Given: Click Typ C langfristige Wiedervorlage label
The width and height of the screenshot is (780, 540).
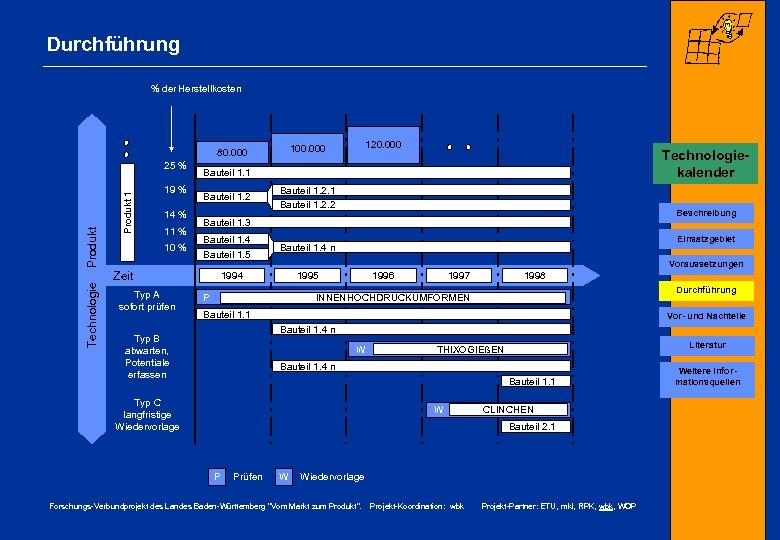Looking at the screenshot, I should click(147, 415).
